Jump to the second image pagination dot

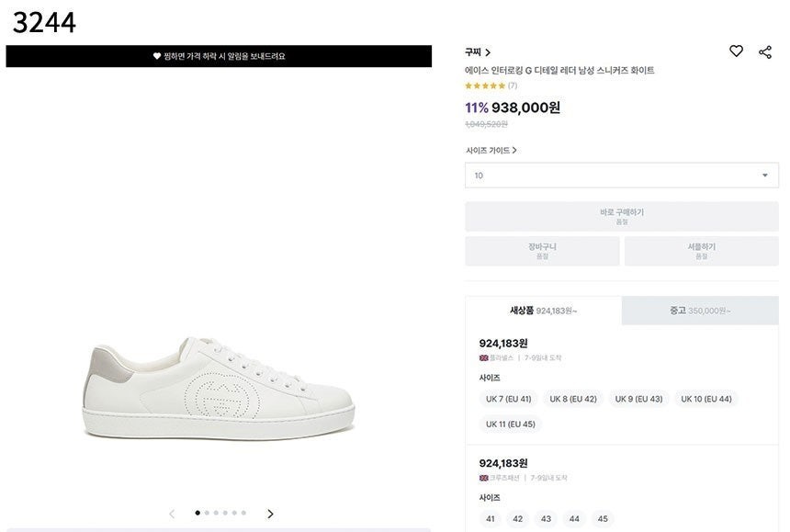tap(207, 513)
